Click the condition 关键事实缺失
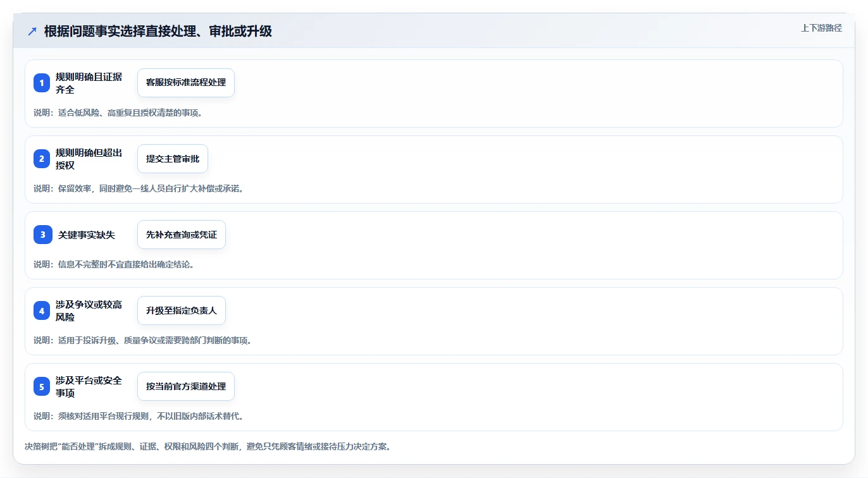Screen dimensions: 868x478 point(87,235)
